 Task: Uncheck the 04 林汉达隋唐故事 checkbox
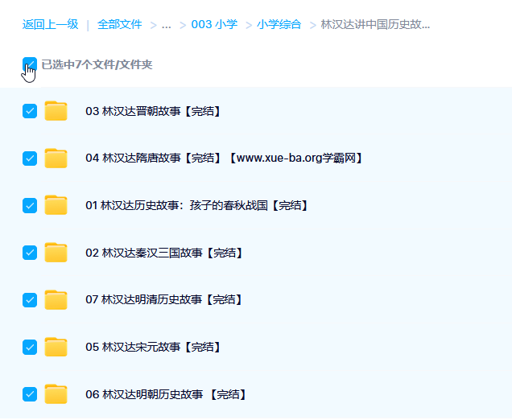coord(30,159)
